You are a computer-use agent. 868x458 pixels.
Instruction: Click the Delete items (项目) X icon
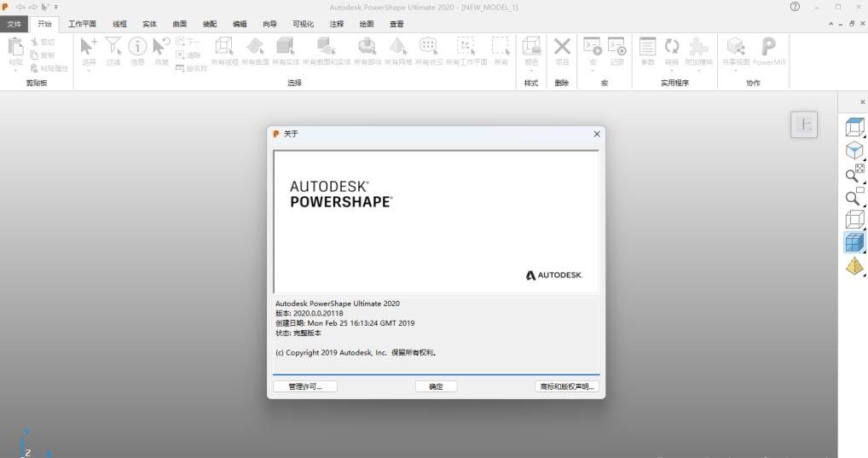coord(562,47)
